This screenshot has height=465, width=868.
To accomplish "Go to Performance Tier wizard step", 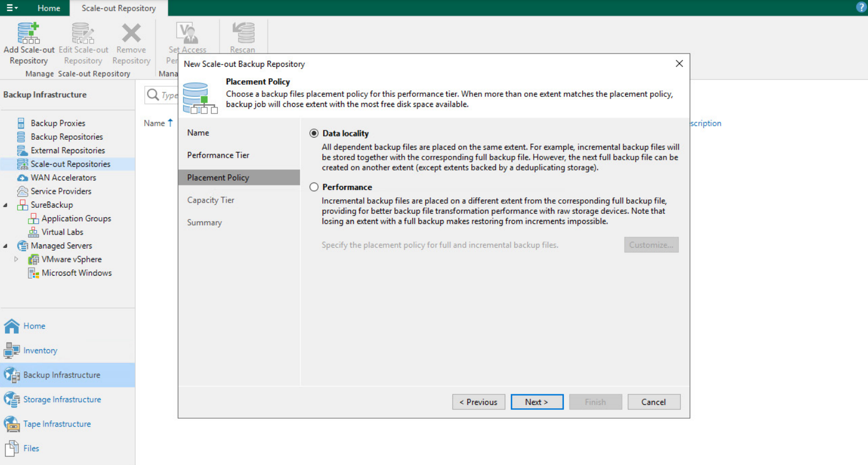I will (218, 155).
